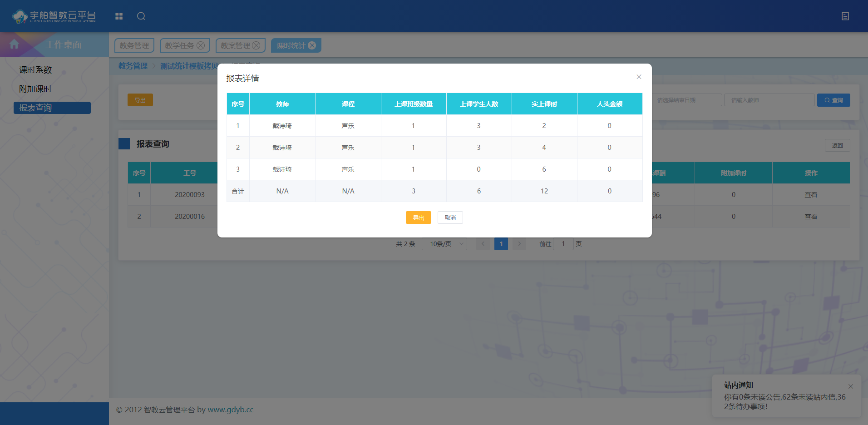Select 报表查询 in the sidebar
Image resolution: width=868 pixels, height=425 pixels.
click(52, 108)
